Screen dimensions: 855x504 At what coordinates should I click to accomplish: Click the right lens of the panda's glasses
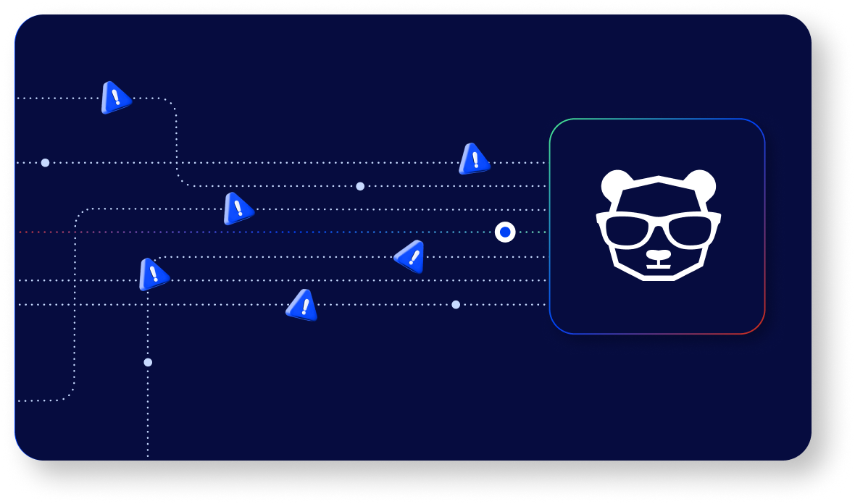689,232
